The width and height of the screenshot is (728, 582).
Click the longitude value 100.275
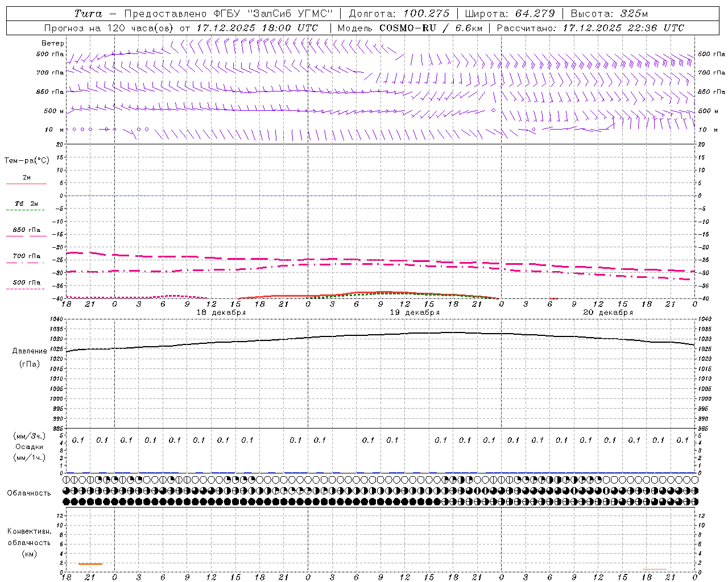point(426,14)
